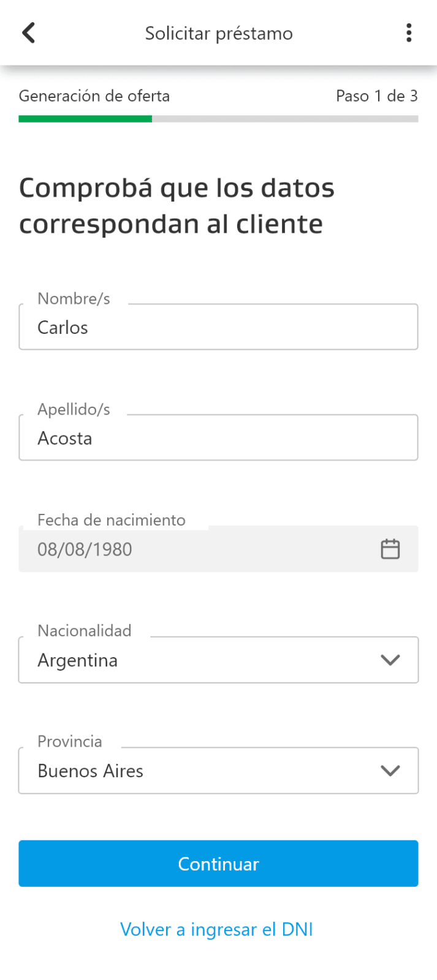
Task: Select the Buenos Aires value in Provincia
Action: [x=90, y=771]
